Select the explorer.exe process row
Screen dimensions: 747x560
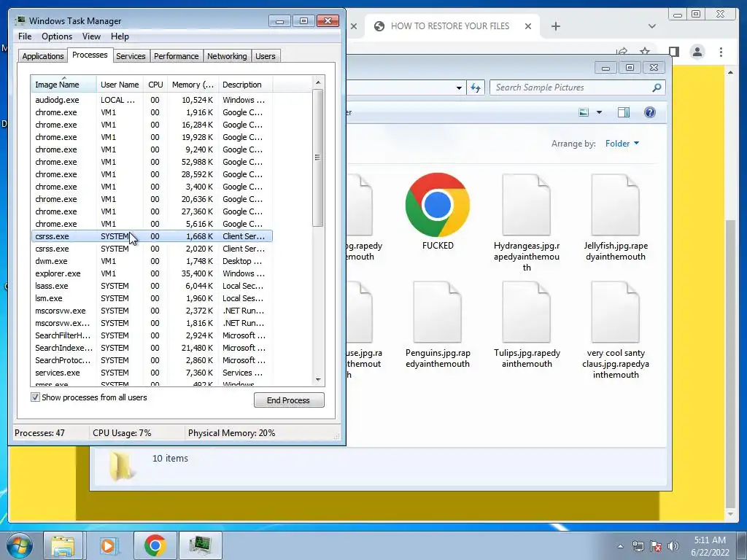[x=152, y=273]
